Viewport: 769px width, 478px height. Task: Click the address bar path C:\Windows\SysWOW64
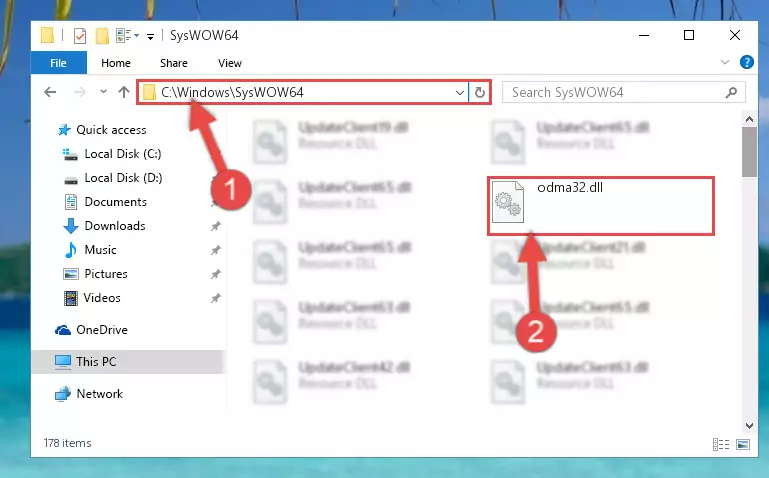[232, 92]
